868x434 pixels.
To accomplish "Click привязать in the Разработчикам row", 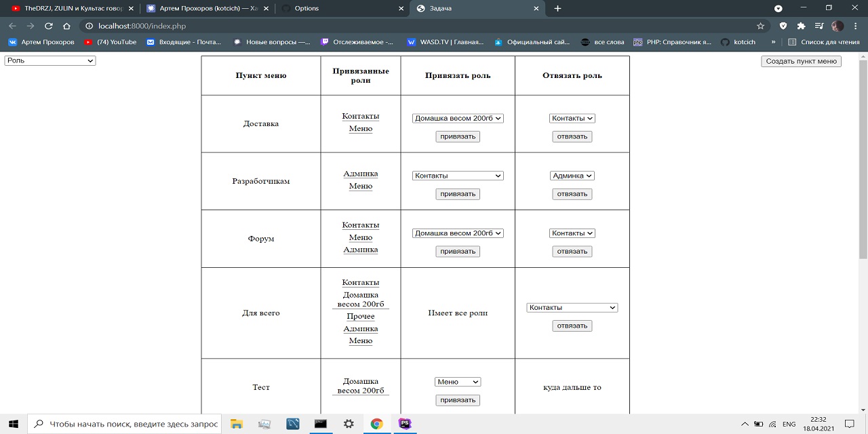I will (x=458, y=194).
